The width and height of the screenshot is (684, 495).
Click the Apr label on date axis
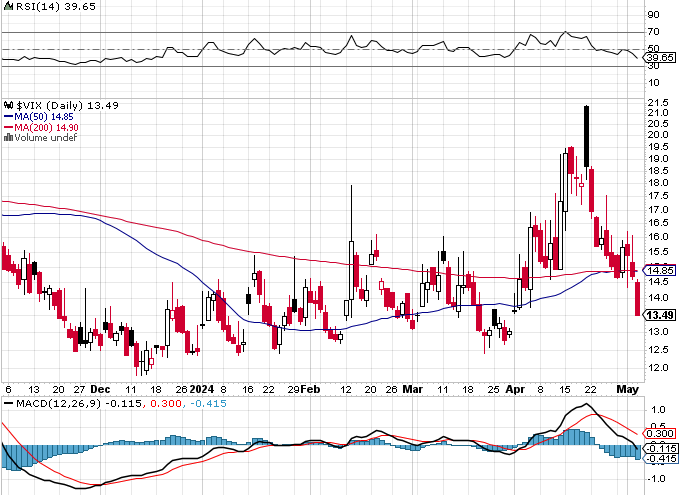[x=515, y=389]
